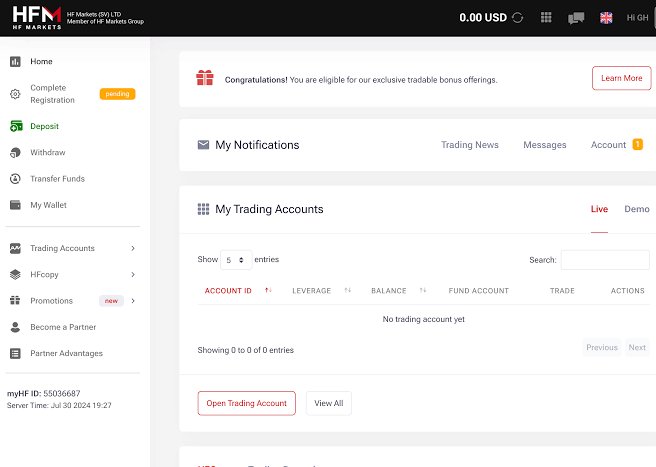Click the Open Trading Account button
Image resolution: width=656 pixels, height=467 pixels.
pyautogui.click(x=246, y=403)
